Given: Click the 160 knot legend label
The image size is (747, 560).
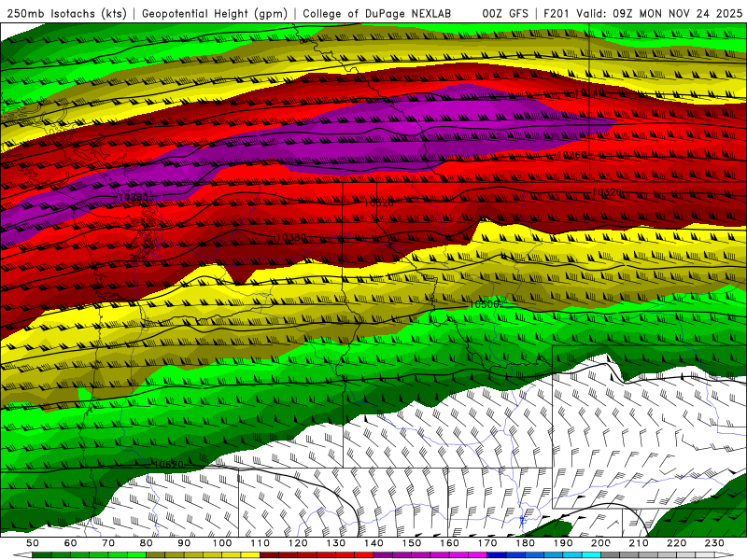Looking at the screenshot, I should (x=450, y=543).
